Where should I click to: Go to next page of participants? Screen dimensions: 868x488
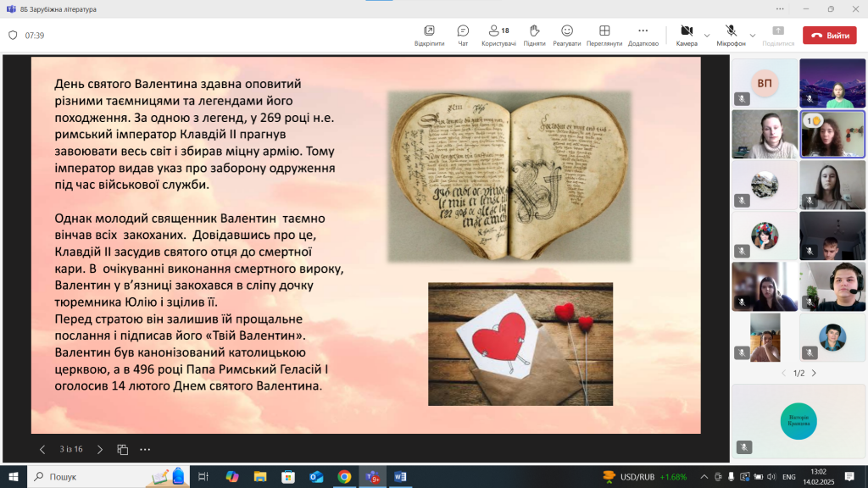(814, 373)
